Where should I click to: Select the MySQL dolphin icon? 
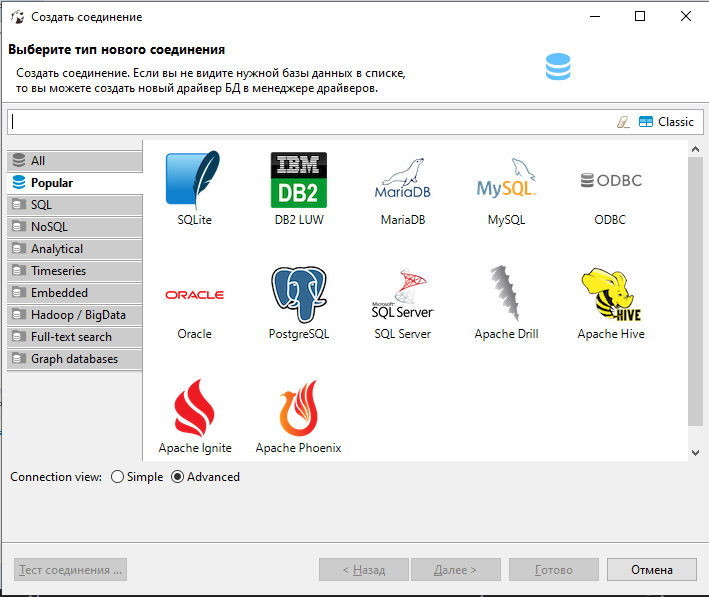coord(506,180)
